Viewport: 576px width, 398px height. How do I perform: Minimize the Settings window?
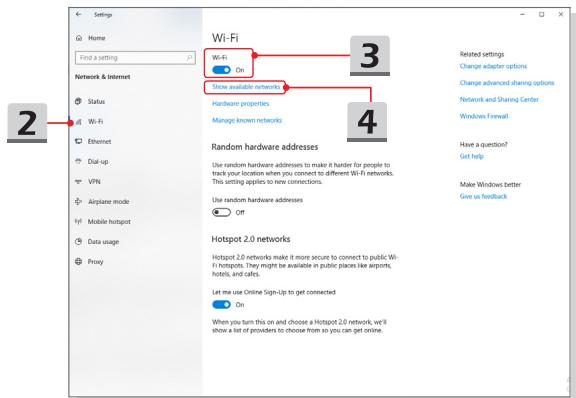click(x=522, y=14)
